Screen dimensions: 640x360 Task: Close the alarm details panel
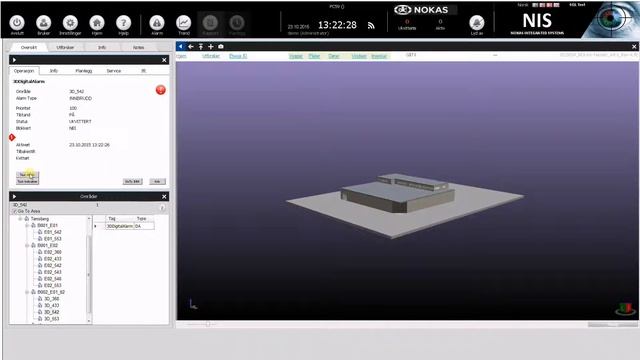click(164, 60)
